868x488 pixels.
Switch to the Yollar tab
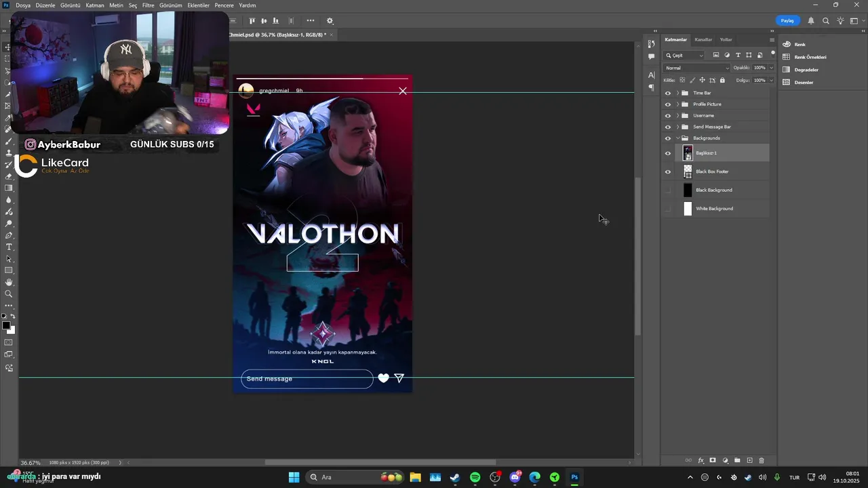click(x=726, y=39)
